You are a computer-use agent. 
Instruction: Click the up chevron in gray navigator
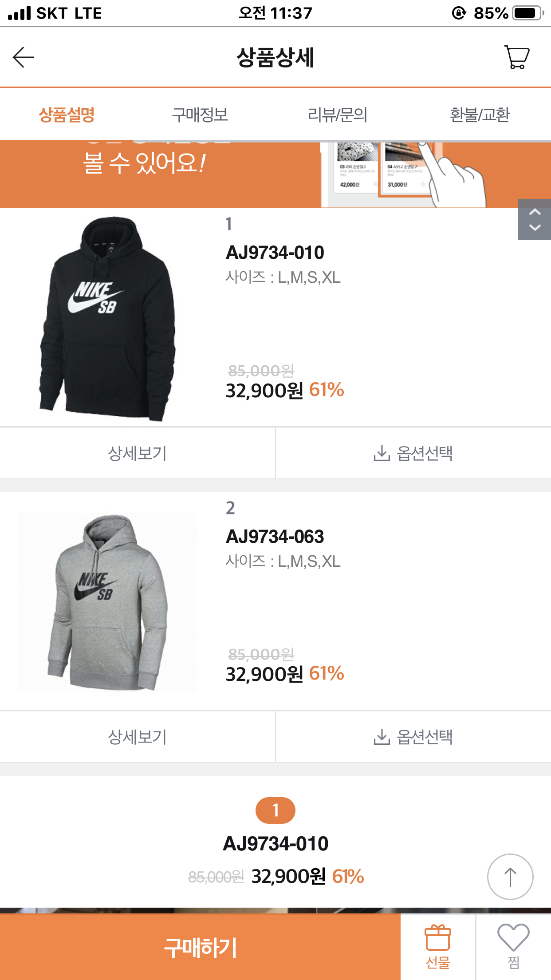(535, 212)
